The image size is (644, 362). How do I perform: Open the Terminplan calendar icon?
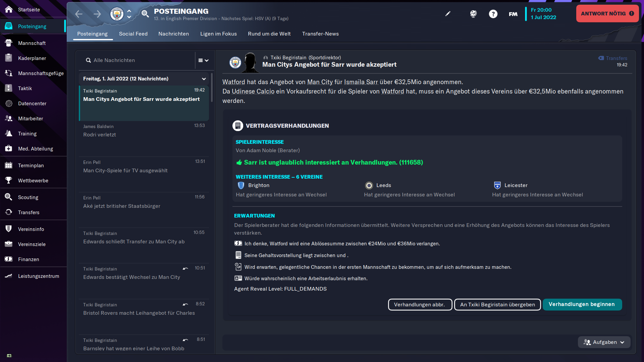pos(8,165)
